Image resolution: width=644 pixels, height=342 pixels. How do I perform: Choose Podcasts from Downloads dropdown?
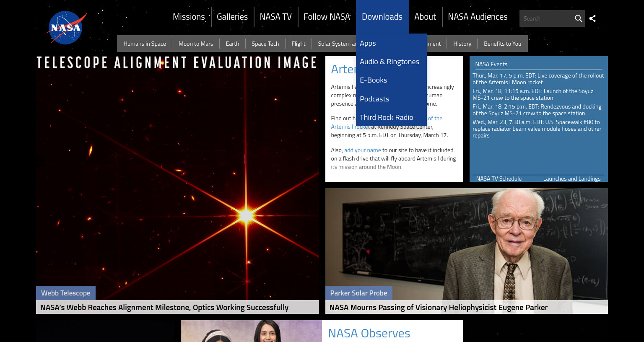(391, 99)
